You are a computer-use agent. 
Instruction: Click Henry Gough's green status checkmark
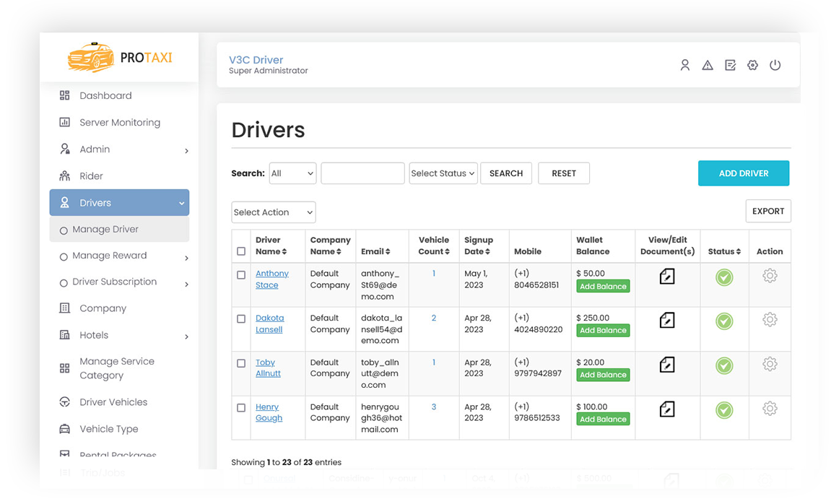724,410
